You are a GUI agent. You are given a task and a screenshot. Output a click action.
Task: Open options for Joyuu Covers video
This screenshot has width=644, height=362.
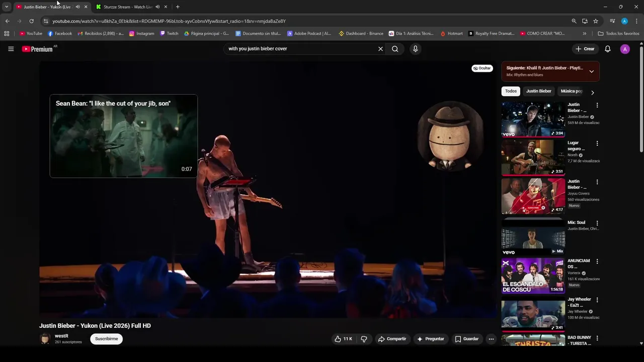pos(597,182)
